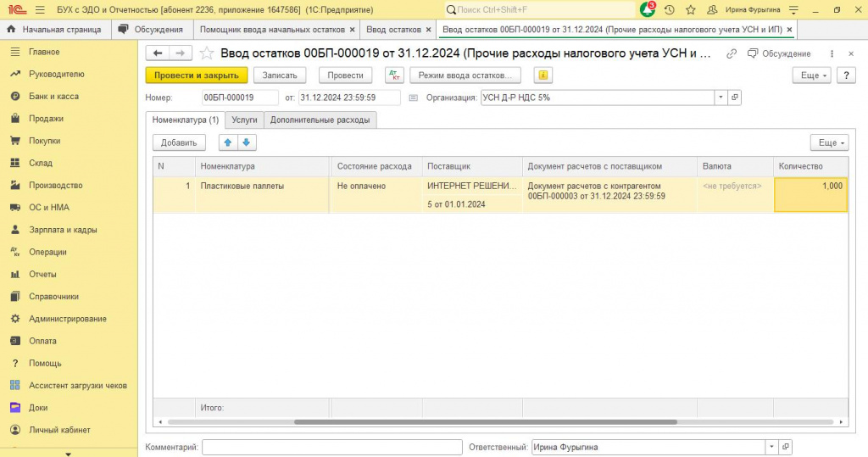This screenshot has height=457, width=868.
Task: Go forward with the right arrow button
Action: [181, 53]
